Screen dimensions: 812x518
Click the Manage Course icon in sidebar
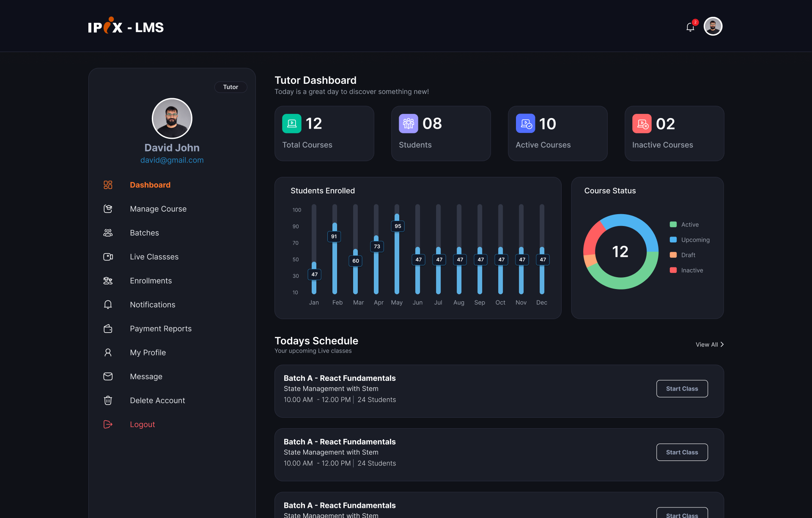(x=108, y=209)
